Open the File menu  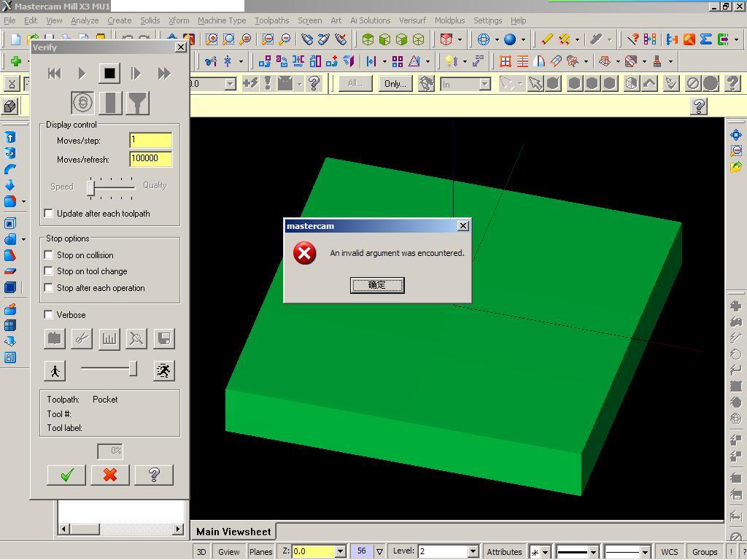click(9, 20)
